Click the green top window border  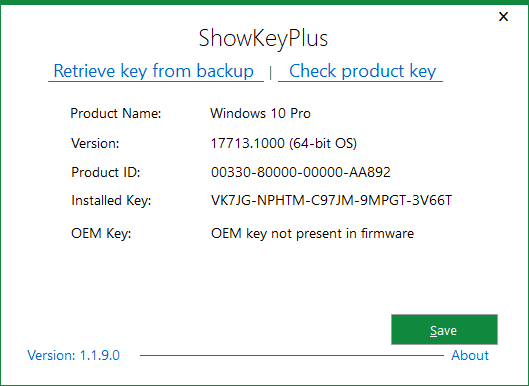pos(264,2)
